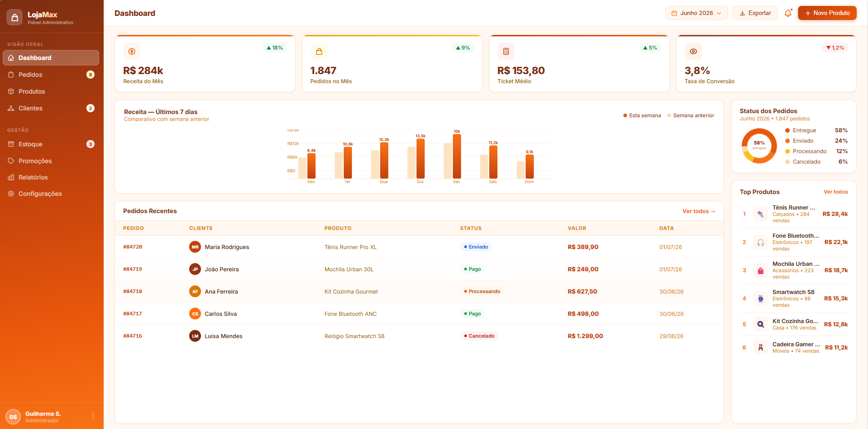Click the Taxa de Conversão eye icon
The width and height of the screenshot is (868, 429).
(x=693, y=51)
